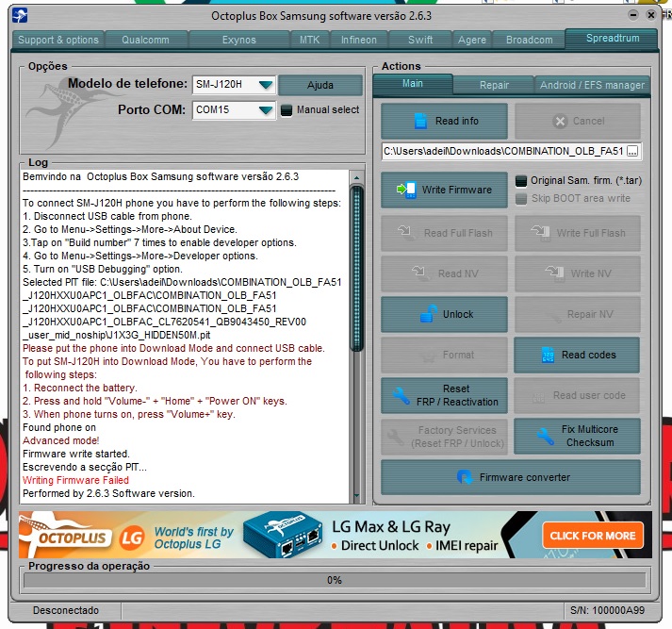Click the Octoplus logo in the banner
672x629 pixels.
(x=64, y=535)
